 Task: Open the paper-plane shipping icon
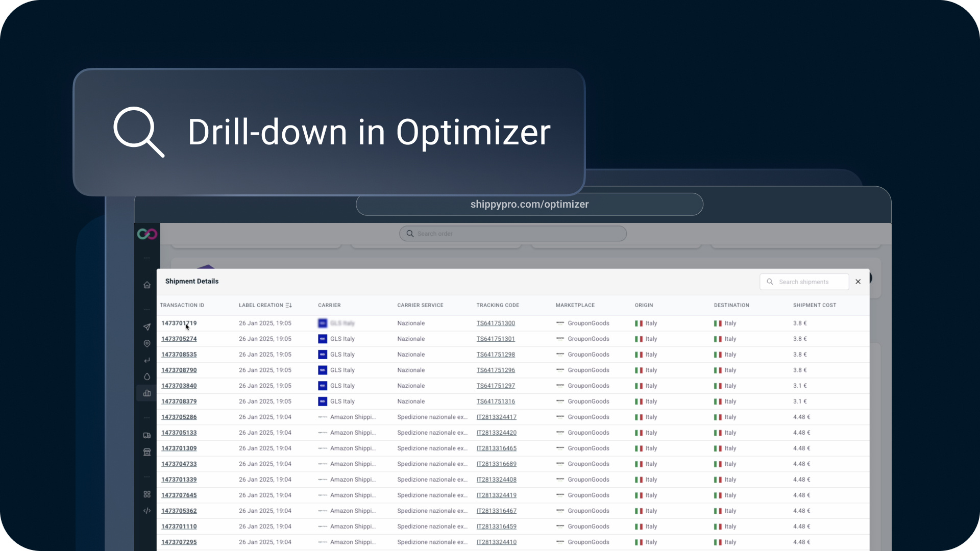[147, 327]
